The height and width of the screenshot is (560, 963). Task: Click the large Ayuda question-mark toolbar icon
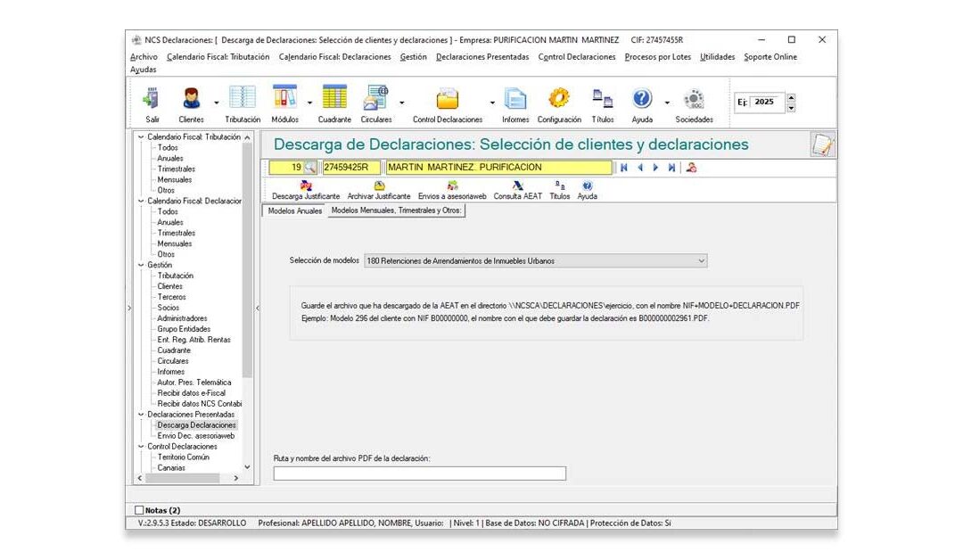[x=642, y=98]
